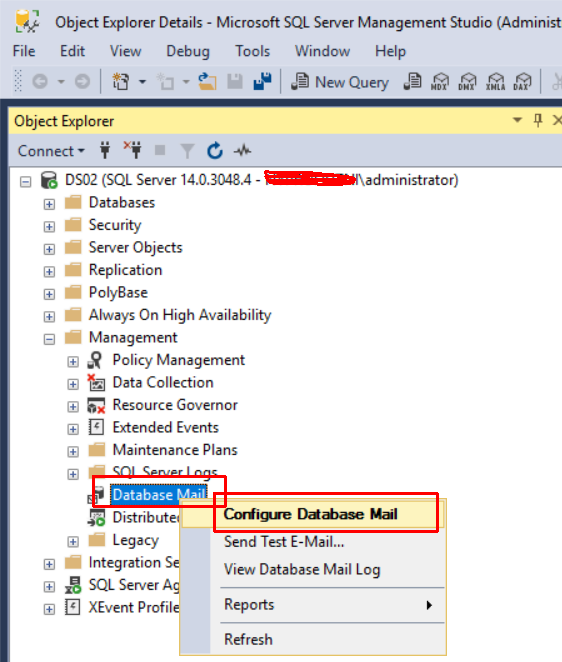Open the Open File folder icon
This screenshot has height=662, width=562.
coord(207,81)
